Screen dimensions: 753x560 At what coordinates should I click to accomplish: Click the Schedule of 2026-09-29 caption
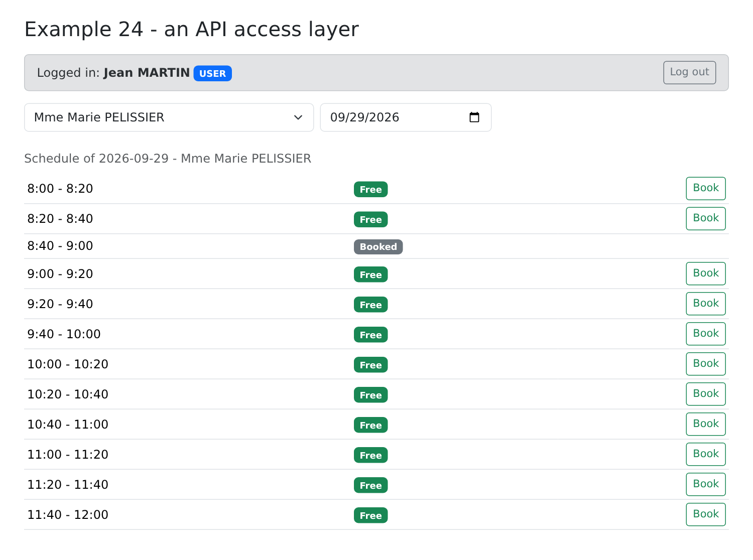tap(168, 159)
